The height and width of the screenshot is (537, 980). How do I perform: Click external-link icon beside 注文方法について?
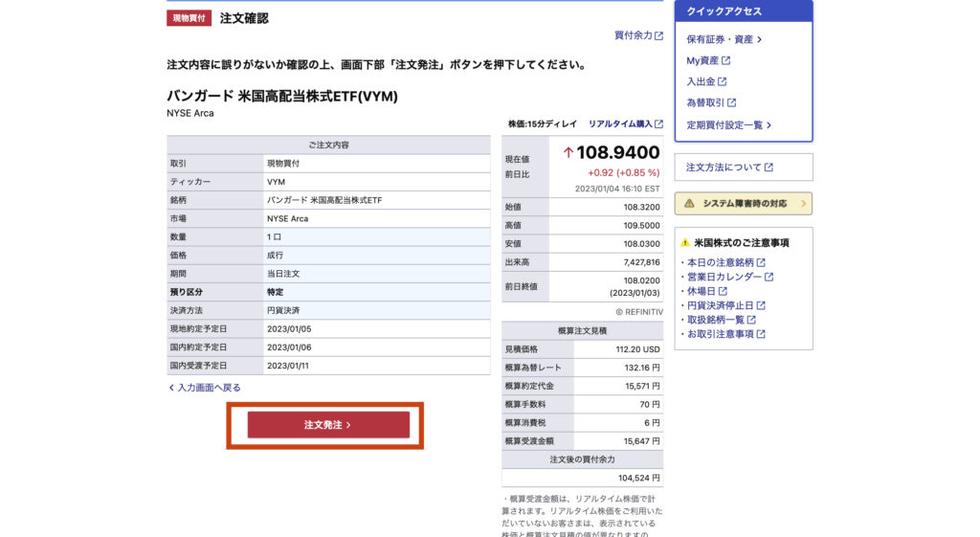pyautogui.click(x=768, y=167)
